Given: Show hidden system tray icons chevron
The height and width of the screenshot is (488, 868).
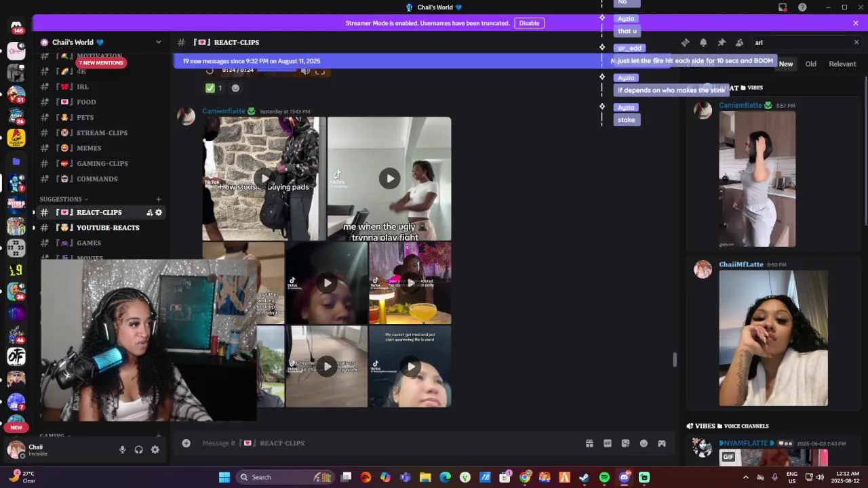Looking at the screenshot, I should click(746, 477).
